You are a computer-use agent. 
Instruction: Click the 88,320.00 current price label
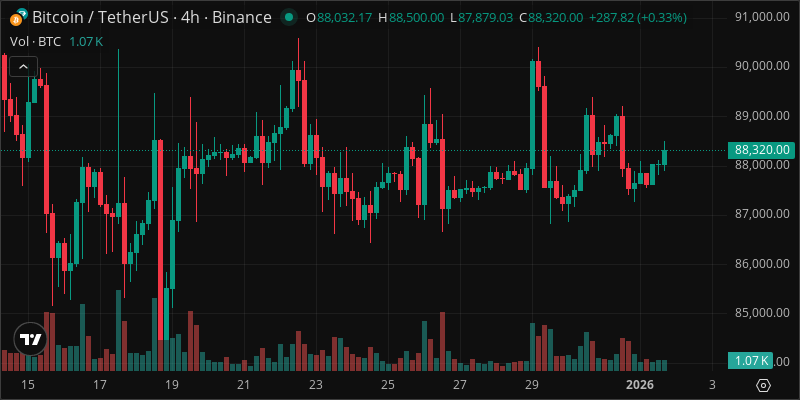tap(761, 150)
